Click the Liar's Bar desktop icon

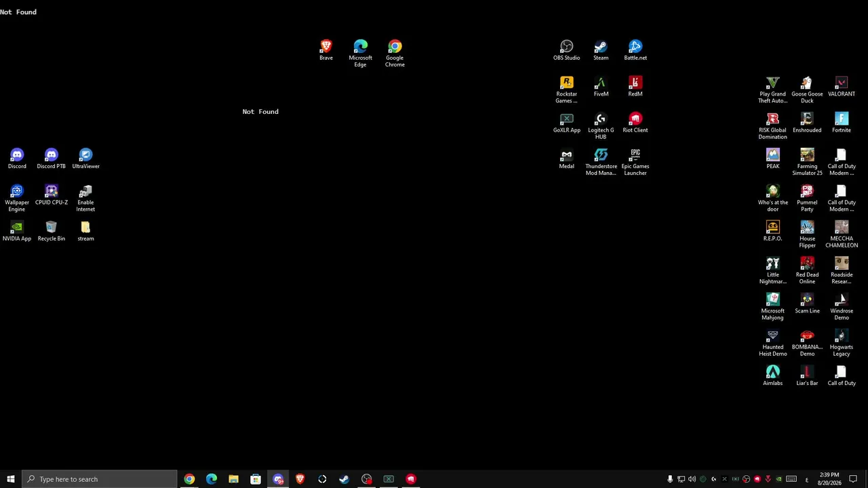pos(807,375)
